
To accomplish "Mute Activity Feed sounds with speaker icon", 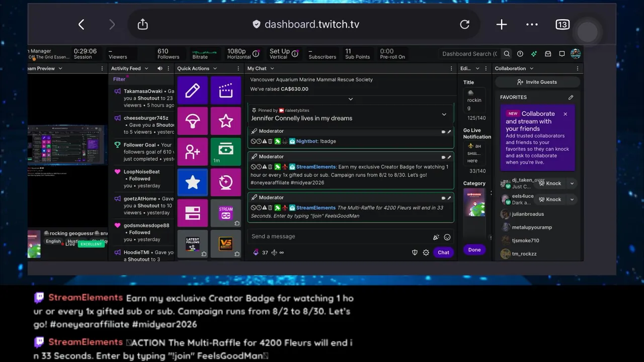I will (159, 68).
